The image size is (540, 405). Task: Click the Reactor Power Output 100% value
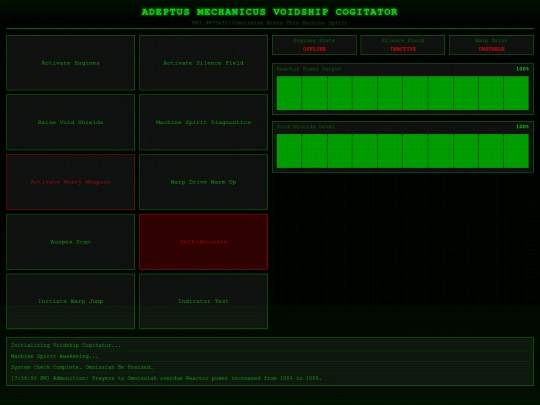tap(522, 69)
